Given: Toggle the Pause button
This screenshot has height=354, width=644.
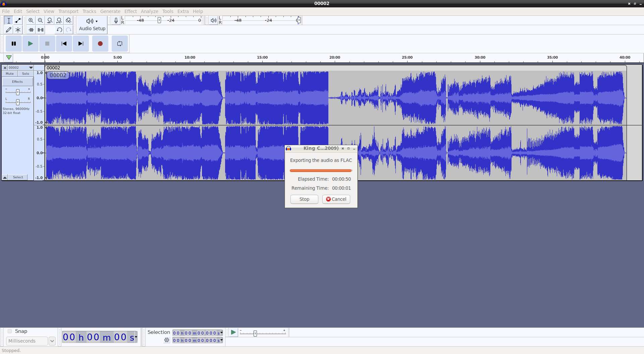Looking at the screenshot, I should point(14,44).
